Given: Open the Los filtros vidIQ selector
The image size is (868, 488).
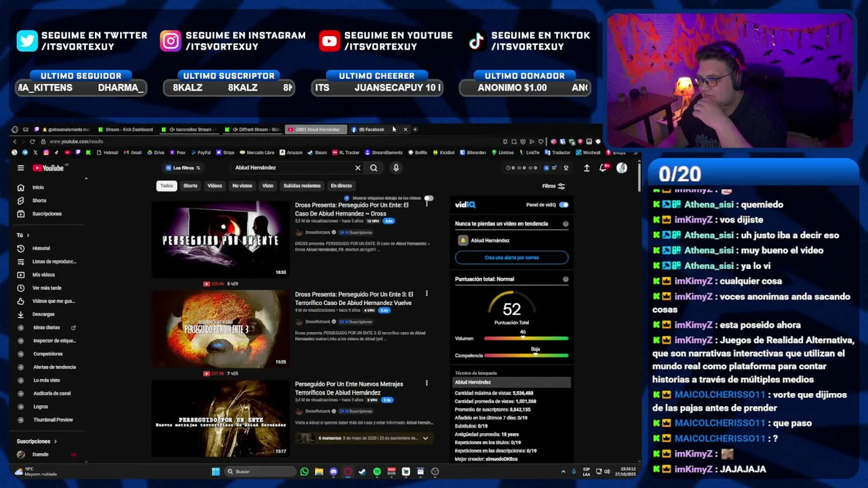Looking at the screenshot, I should [x=183, y=168].
